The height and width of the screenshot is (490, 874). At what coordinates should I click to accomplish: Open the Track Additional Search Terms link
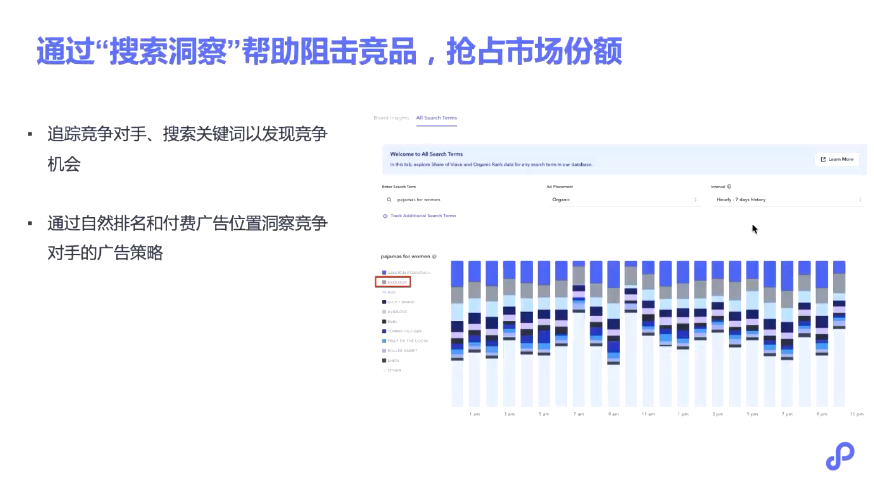pyautogui.click(x=423, y=216)
